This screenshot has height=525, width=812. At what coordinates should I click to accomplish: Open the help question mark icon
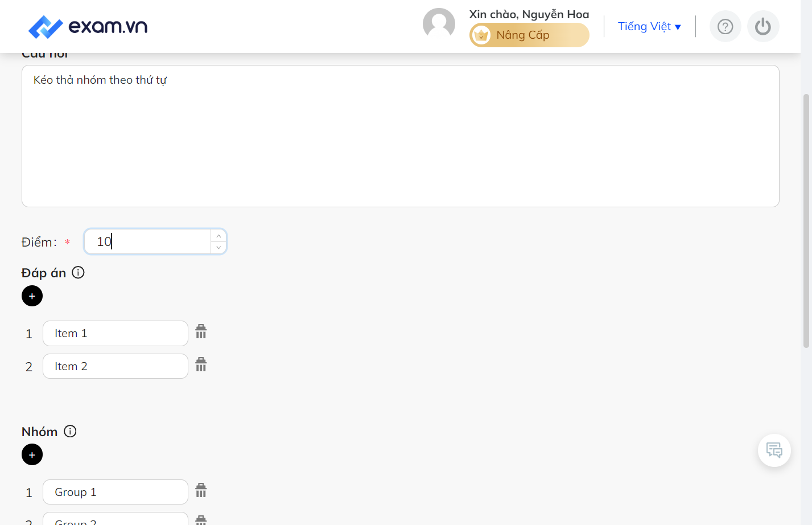pos(725,26)
